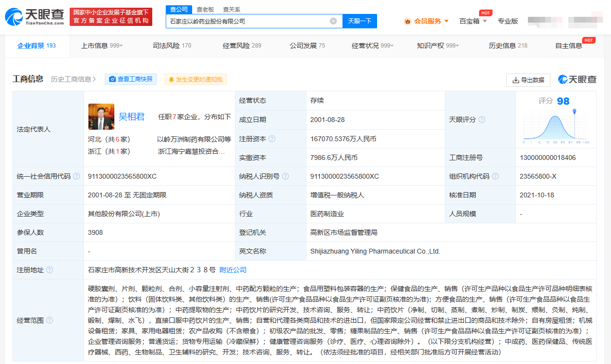Click the 营业期限 value 2001-08-28 至 无固定期限

tap(127, 195)
